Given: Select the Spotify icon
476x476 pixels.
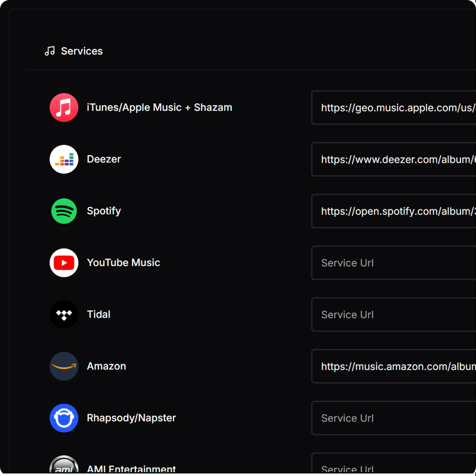Looking at the screenshot, I should pyautogui.click(x=64, y=211).
